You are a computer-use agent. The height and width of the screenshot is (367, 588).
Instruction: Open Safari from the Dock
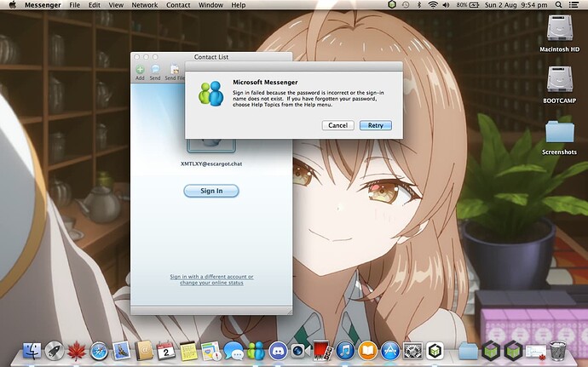[x=99, y=352]
